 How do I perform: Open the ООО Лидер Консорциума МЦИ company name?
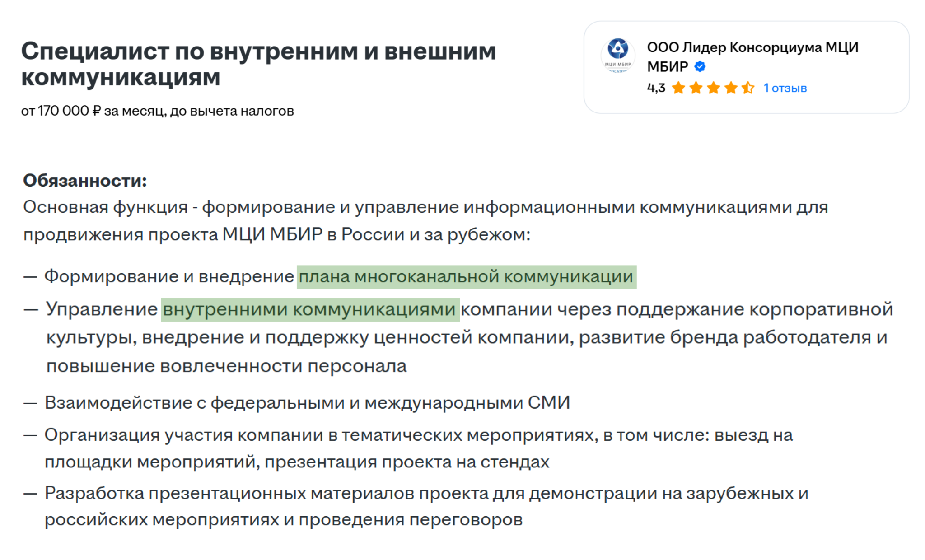tap(752, 47)
